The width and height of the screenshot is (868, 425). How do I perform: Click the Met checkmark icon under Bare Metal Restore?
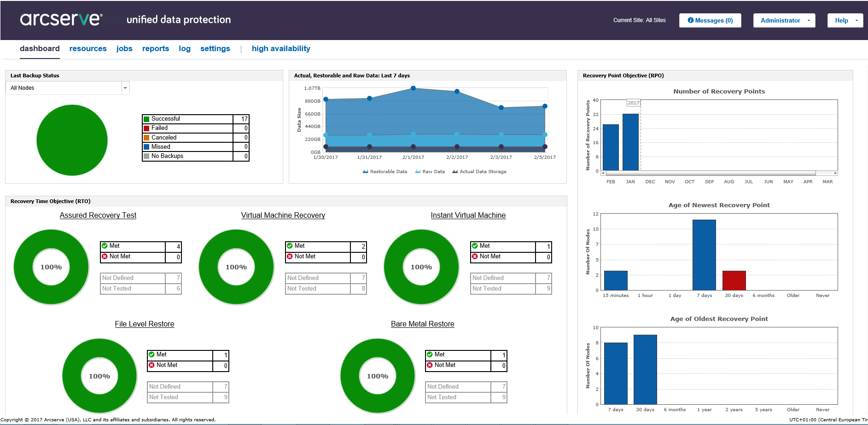pos(430,355)
